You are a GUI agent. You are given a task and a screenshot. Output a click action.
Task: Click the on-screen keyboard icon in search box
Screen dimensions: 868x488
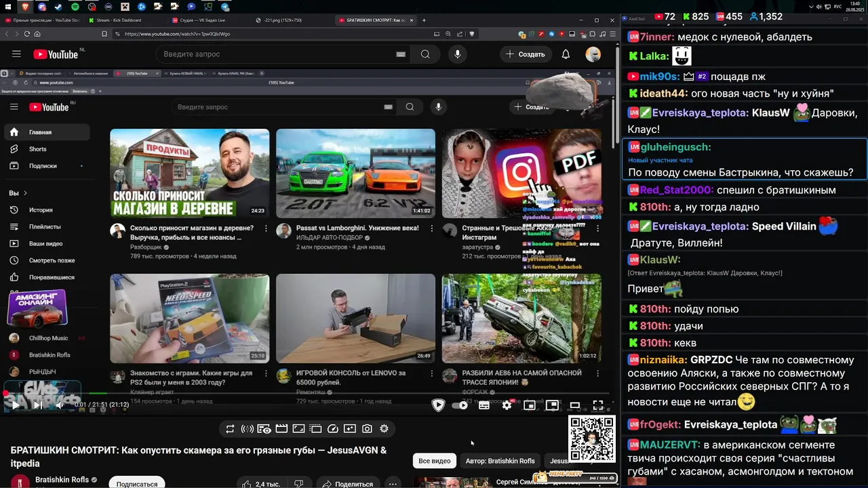(x=401, y=54)
